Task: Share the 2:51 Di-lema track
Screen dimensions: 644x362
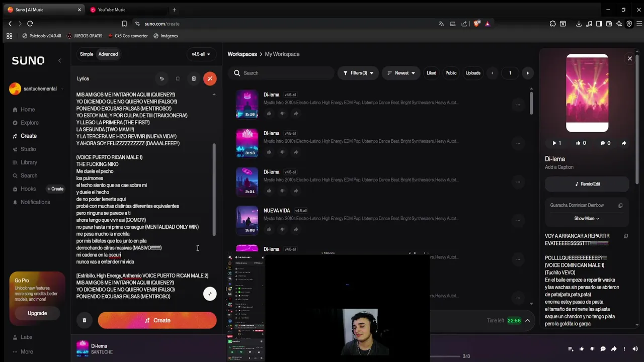Action: coord(296,191)
